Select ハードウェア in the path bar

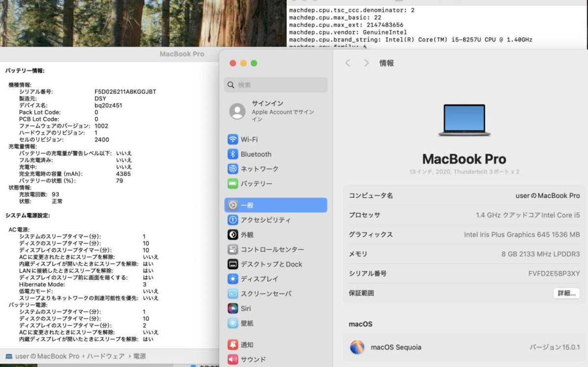(x=106, y=356)
